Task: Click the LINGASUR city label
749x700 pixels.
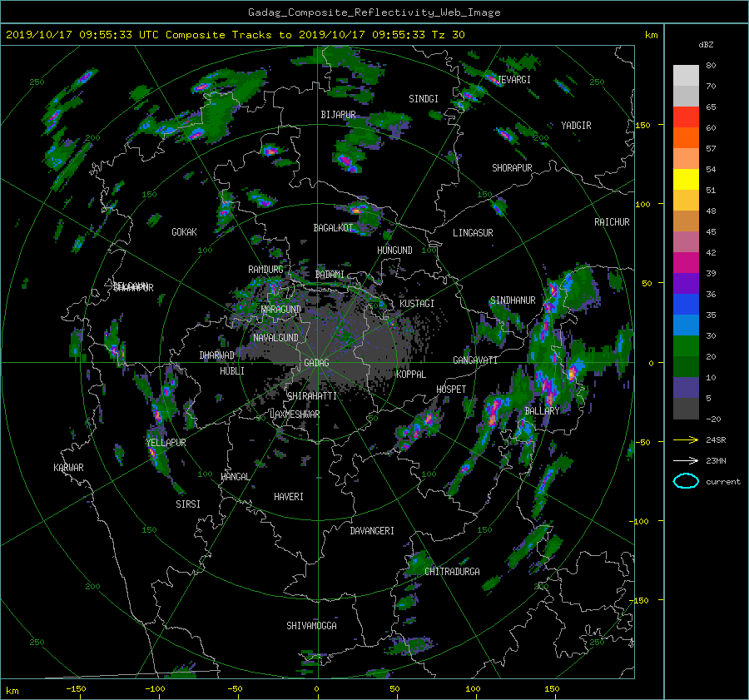Action: coord(473,233)
